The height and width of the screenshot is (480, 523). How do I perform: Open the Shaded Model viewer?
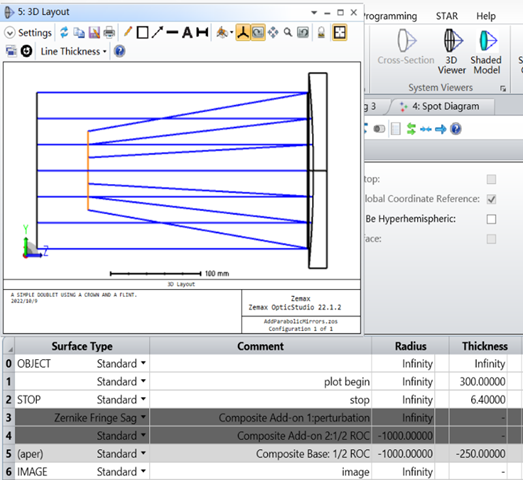(x=486, y=51)
